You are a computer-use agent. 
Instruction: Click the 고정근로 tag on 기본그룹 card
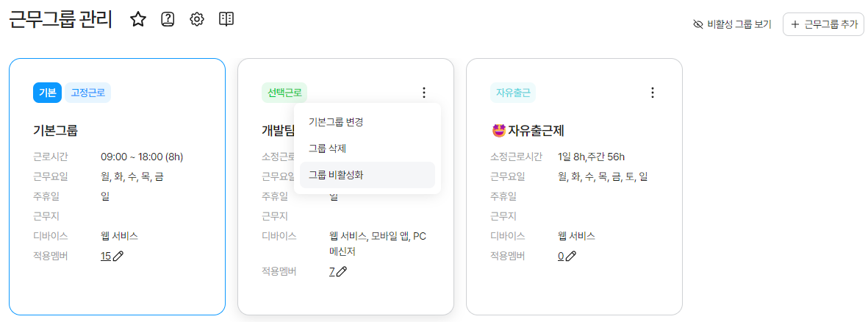point(87,93)
